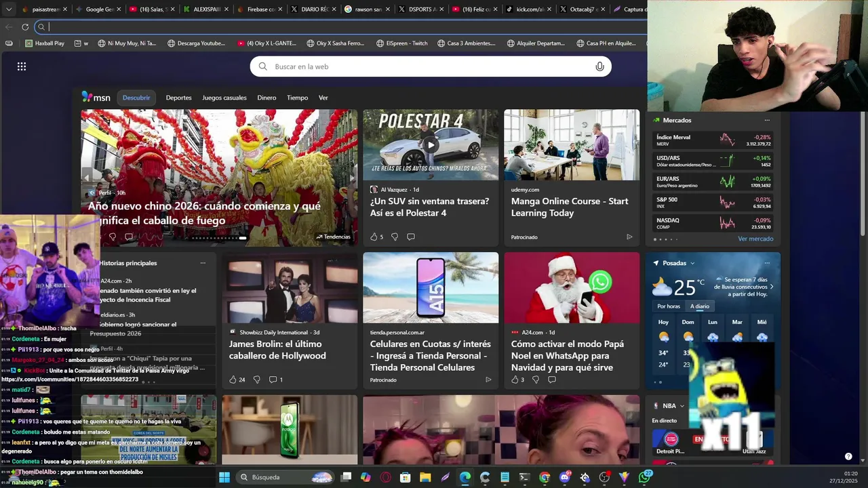Click the help question mark icon

848,456
